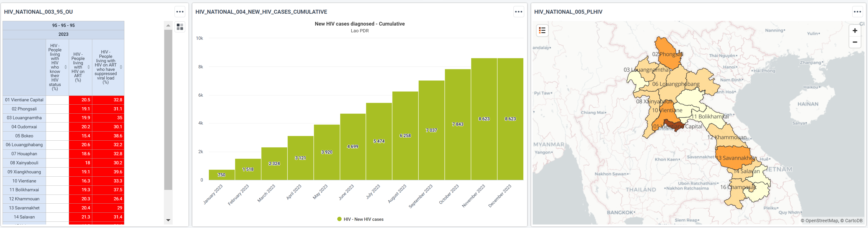
Task: Click the pivot table layout icon
Action: 180,26
